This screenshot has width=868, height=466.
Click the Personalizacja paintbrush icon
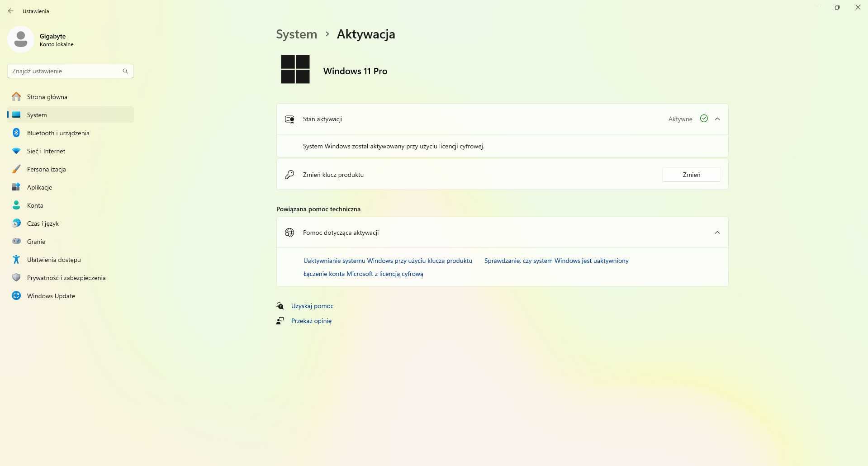pyautogui.click(x=16, y=169)
